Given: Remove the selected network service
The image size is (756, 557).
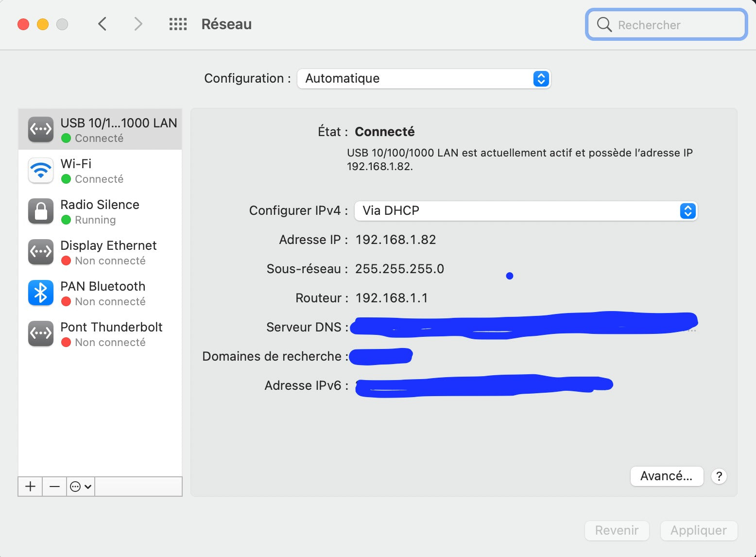Looking at the screenshot, I should [x=54, y=487].
